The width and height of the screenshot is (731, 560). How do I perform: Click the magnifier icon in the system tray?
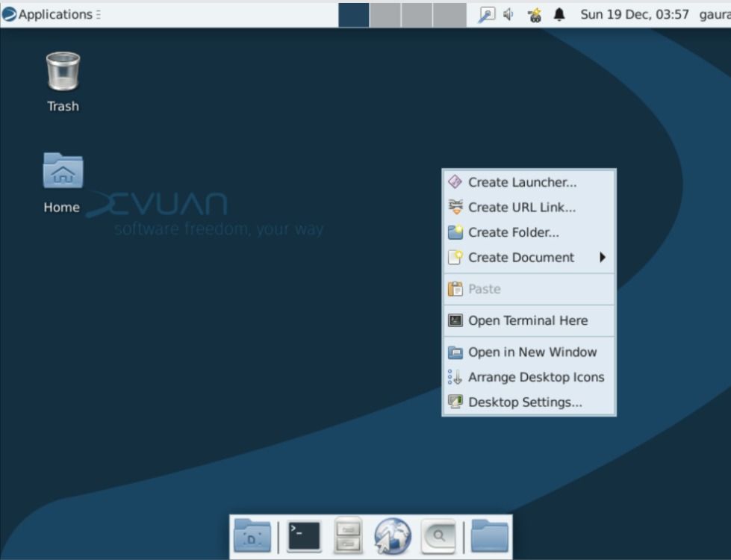pyautogui.click(x=487, y=13)
